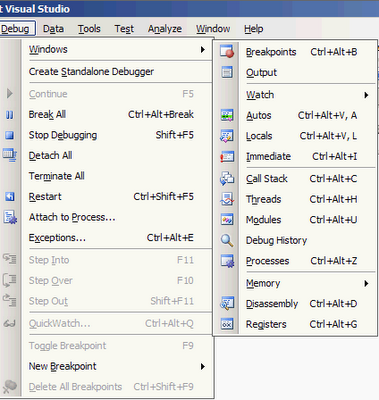Click the Breakpoints window icon
379x400 pixels.
pos(227,52)
